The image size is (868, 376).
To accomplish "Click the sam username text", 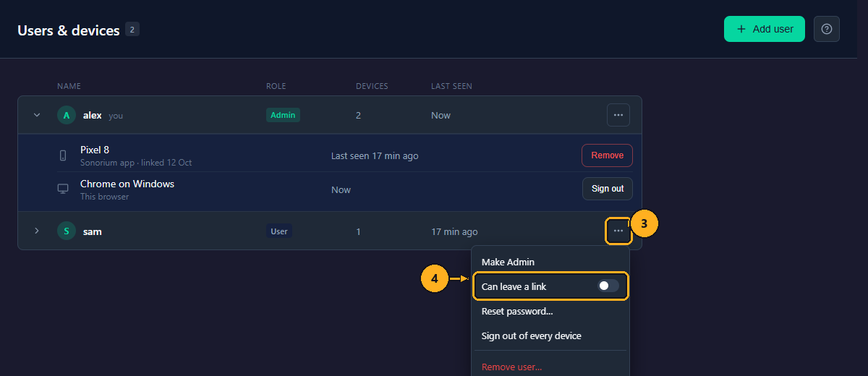I will pos(93,232).
